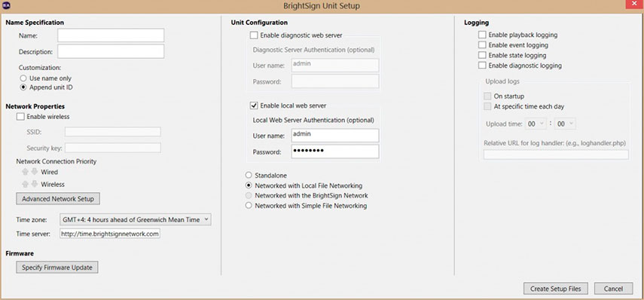The height and width of the screenshot is (300, 644).
Task: Open Advanced Network Setup
Action: click(x=58, y=199)
